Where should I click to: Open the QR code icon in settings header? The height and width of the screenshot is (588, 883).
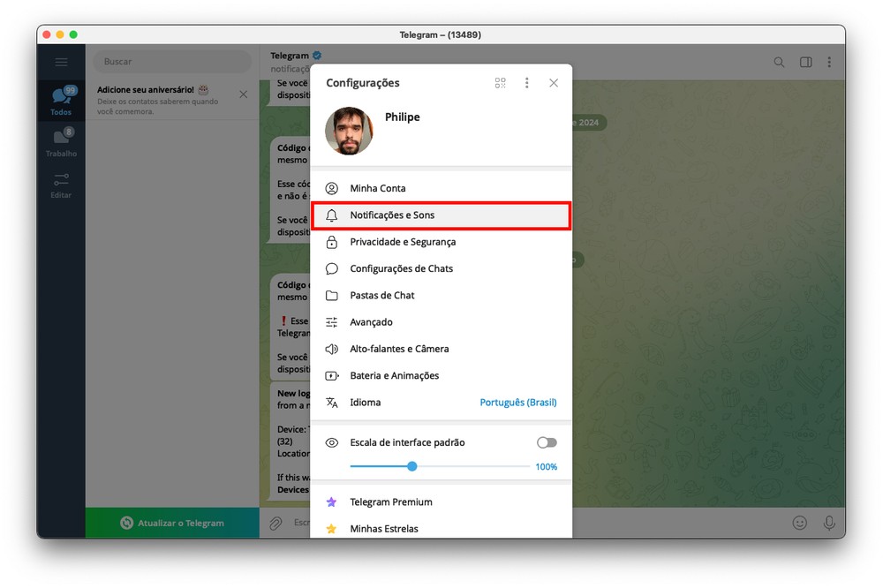(x=501, y=83)
